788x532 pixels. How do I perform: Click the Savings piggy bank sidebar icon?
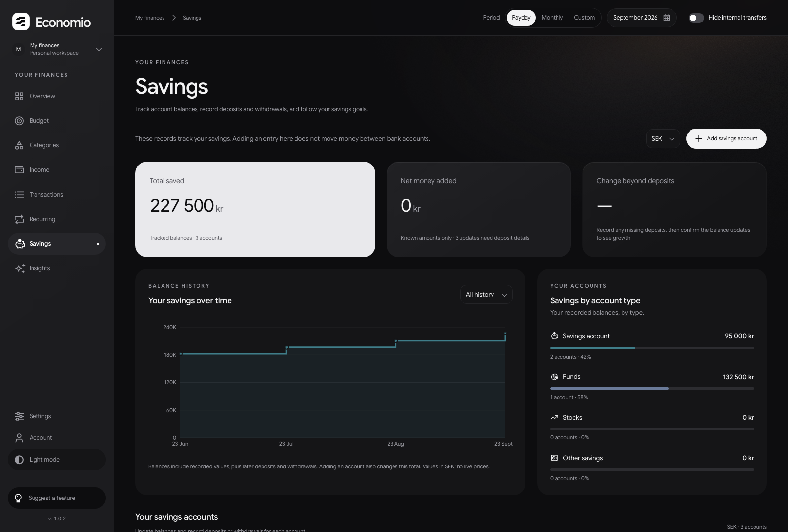(20, 244)
